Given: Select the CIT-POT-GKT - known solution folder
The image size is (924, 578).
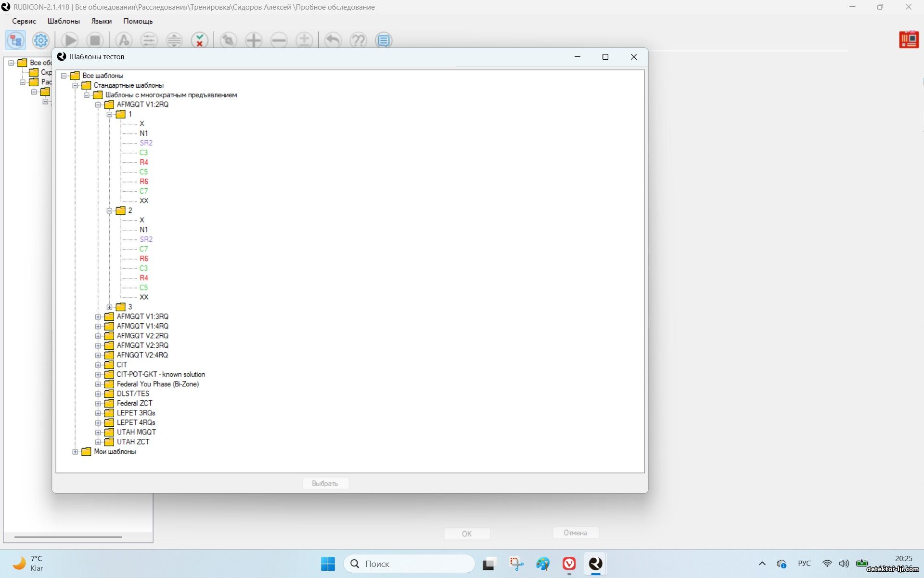Looking at the screenshot, I should 161,374.
